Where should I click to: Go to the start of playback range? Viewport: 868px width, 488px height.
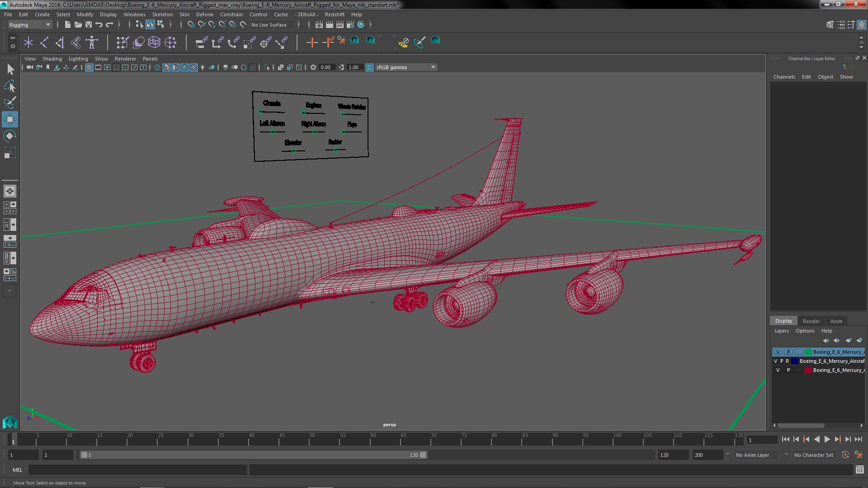point(785,439)
